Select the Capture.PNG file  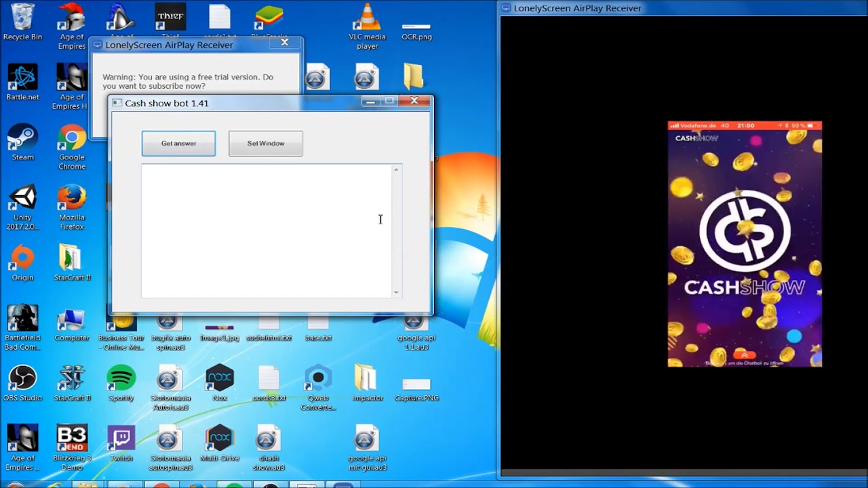(x=416, y=389)
